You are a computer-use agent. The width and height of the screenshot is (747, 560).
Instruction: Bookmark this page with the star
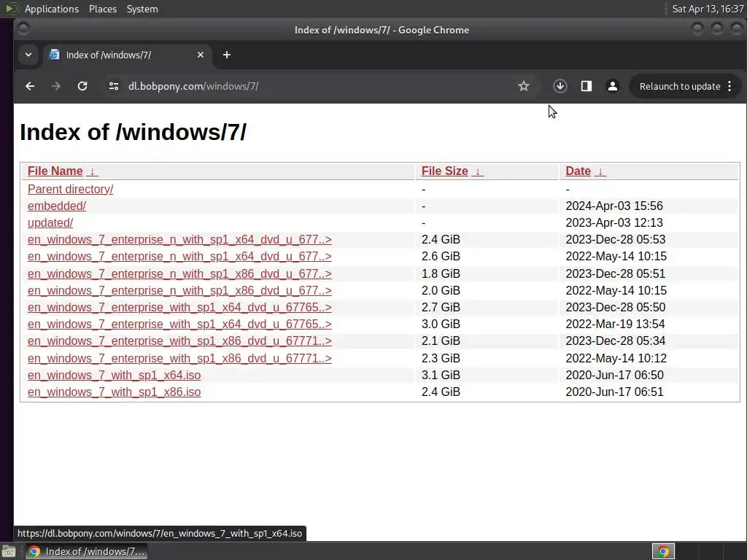tap(524, 86)
